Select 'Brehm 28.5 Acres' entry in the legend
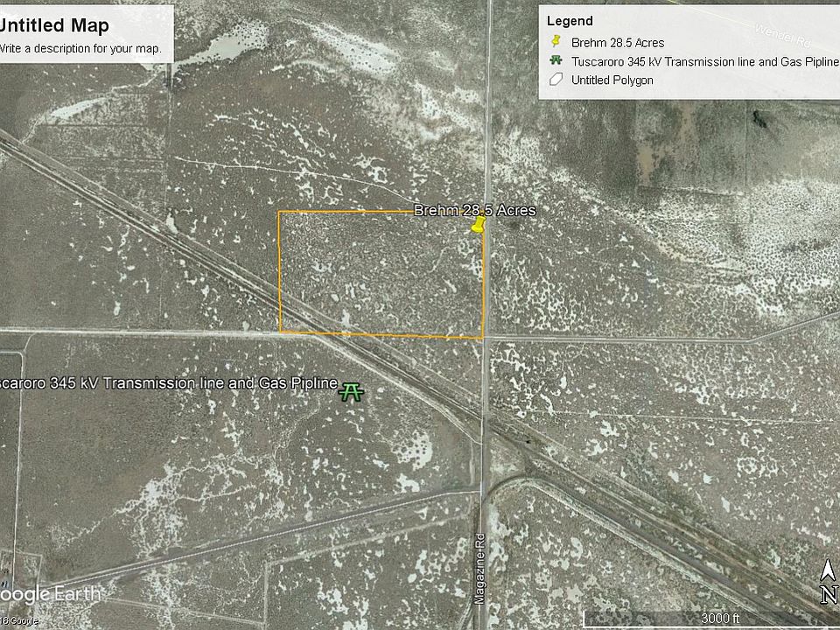The height and width of the screenshot is (630, 840). click(x=618, y=42)
